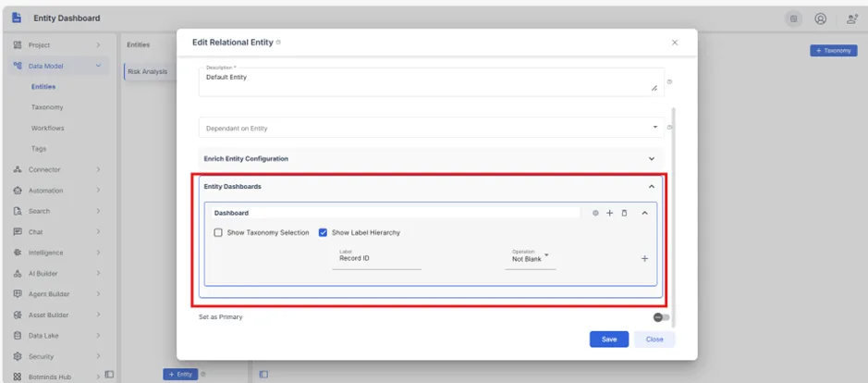
Task: Open the user profile icon in header
Action: 820,19
